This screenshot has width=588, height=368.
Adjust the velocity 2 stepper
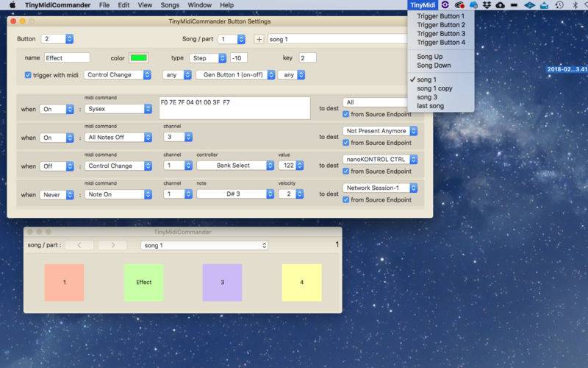300,194
